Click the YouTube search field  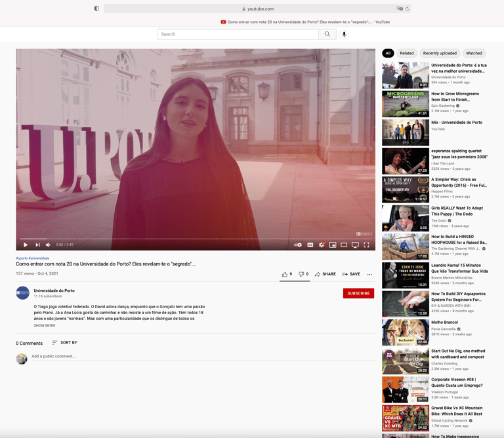pyautogui.click(x=238, y=34)
